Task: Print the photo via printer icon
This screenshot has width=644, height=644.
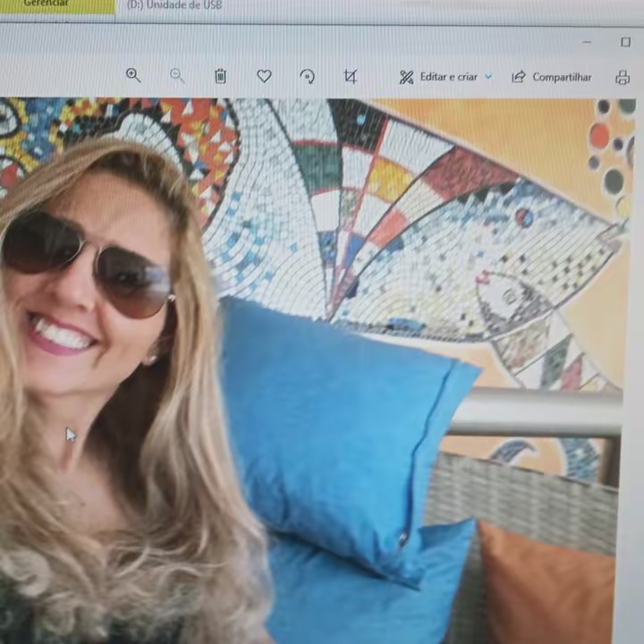Action: (623, 78)
